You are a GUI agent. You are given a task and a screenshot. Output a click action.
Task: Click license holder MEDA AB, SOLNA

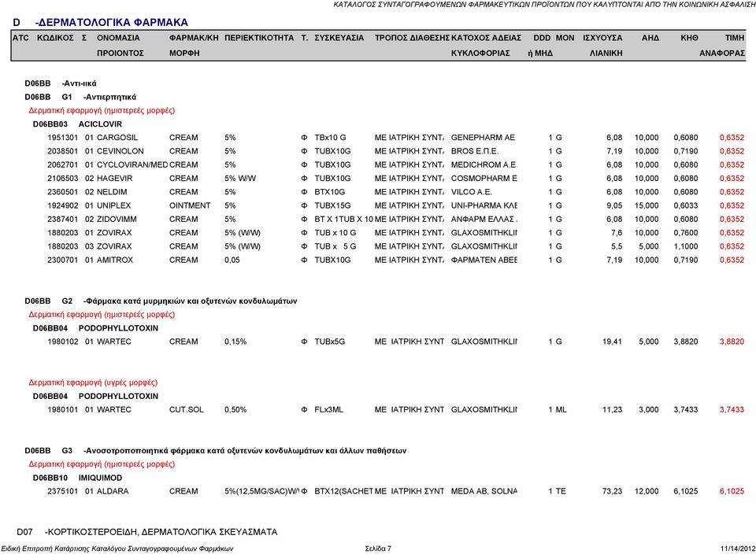484,491
